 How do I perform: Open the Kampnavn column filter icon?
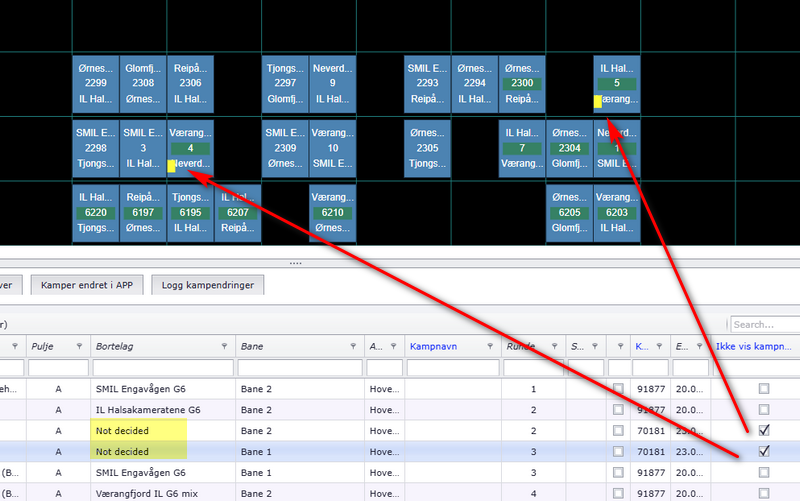[490, 346]
